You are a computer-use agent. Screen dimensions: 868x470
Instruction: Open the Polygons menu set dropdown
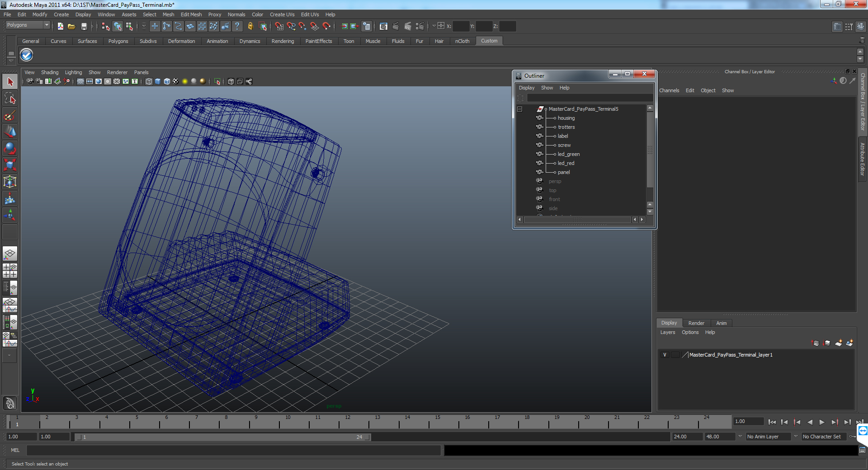(28, 25)
